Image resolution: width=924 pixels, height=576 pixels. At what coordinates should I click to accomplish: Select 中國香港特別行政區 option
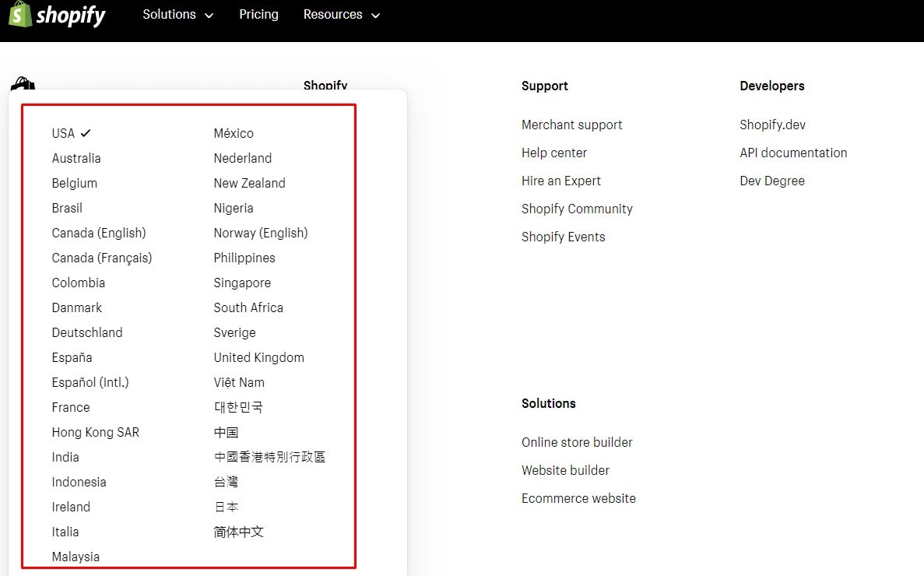point(269,457)
